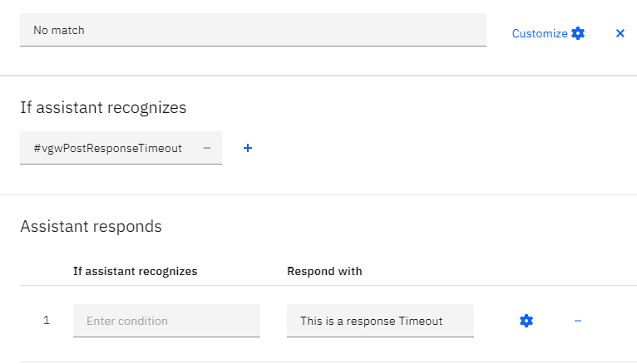This screenshot has height=364, width=637.
Task: Select the row number 1 label
Action: pyautogui.click(x=47, y=321)
